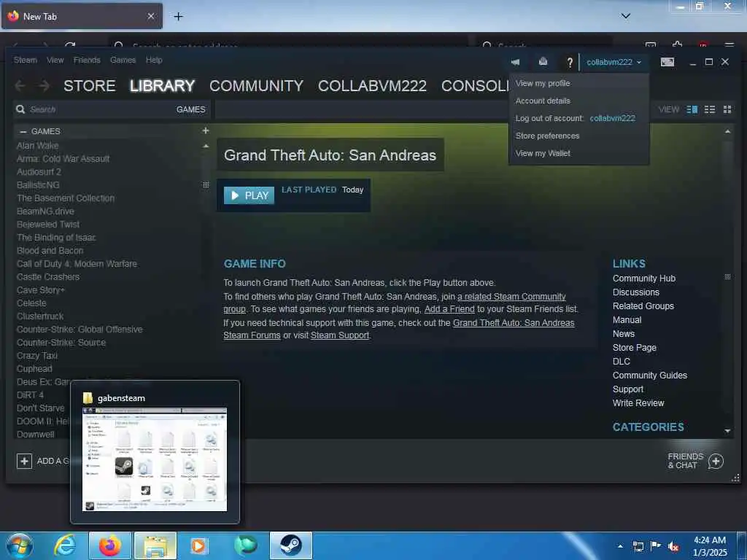747x560 pixels.
Task: Follow the Add a Friend link
Action: (449, 309)
